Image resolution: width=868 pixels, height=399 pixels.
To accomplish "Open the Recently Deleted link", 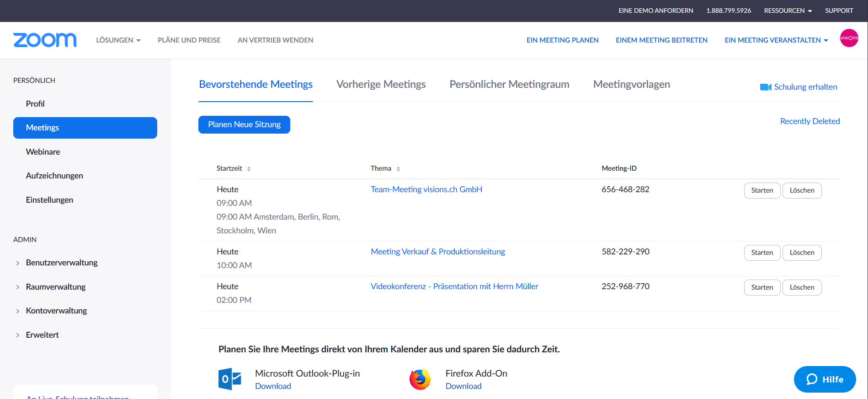I will (809, 121).
